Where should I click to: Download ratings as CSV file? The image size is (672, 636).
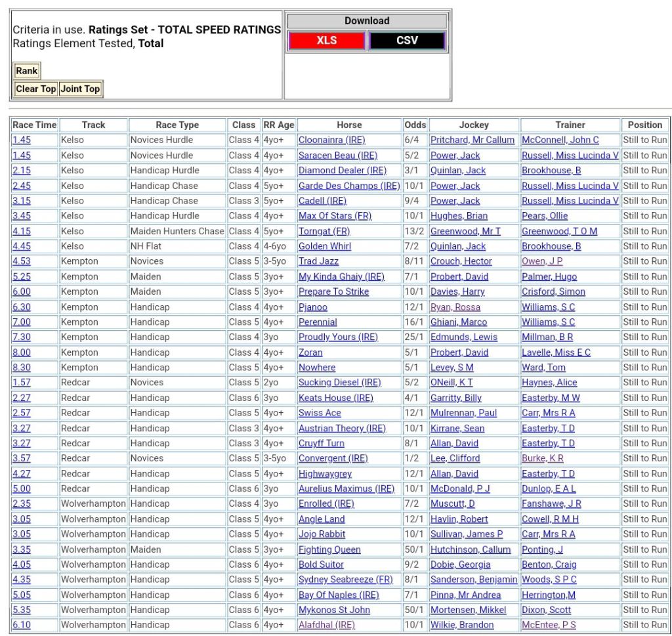point(407,41)
